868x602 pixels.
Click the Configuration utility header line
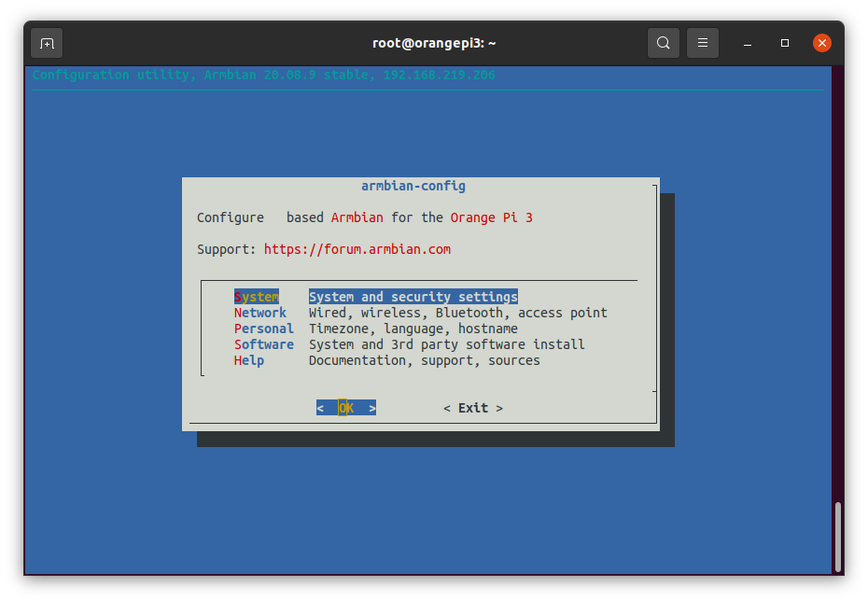coord(263,75)
